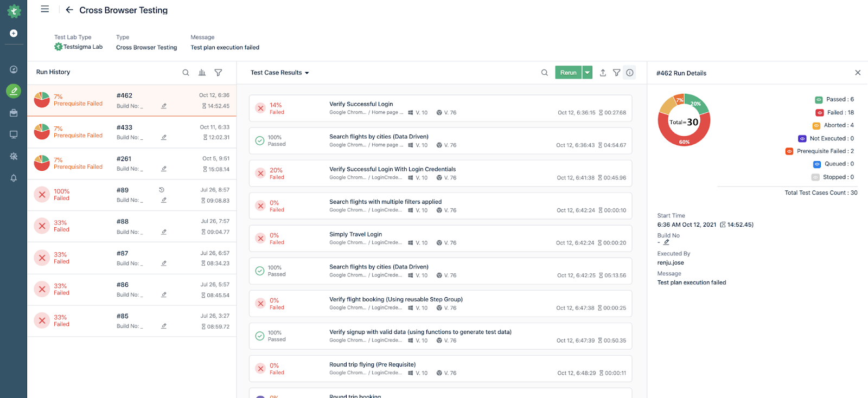Filter the Test Case Results
This screenshot has width=868, height=398.
(617, 73)
